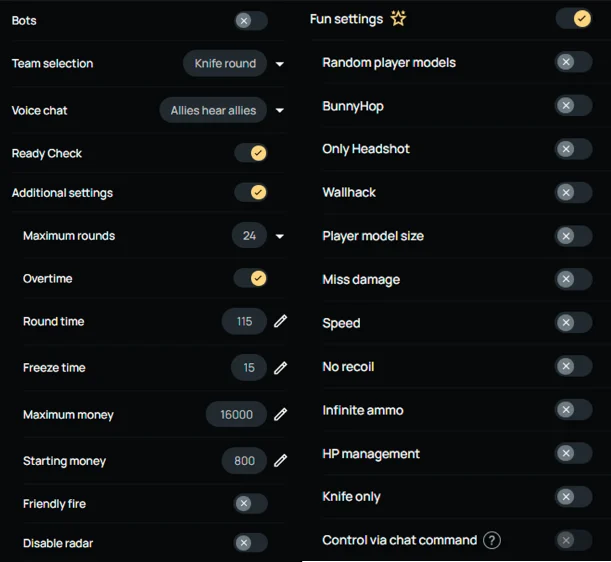Turn on Infinite ammo
This screenshot has height=562, width=611.
coord(573,410)
